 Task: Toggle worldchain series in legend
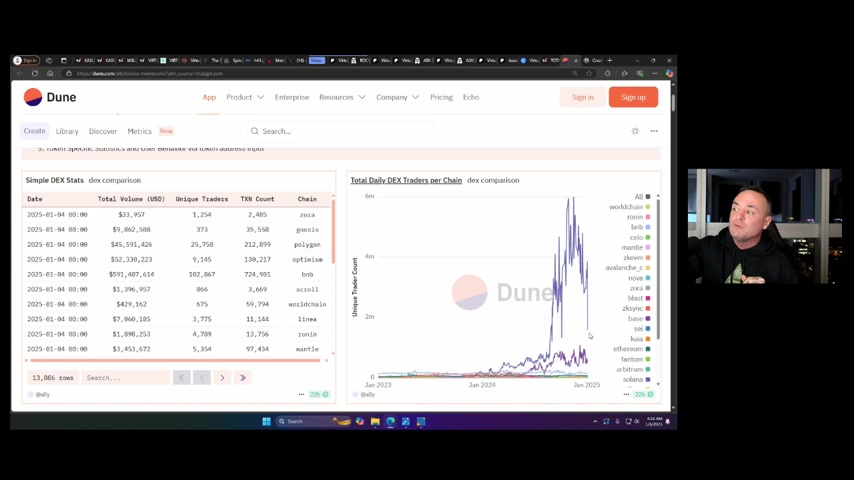(630, 207)
